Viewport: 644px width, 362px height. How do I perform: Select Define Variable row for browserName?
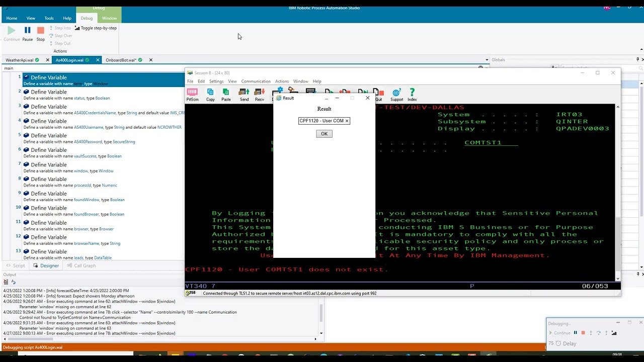coord(103,240)
